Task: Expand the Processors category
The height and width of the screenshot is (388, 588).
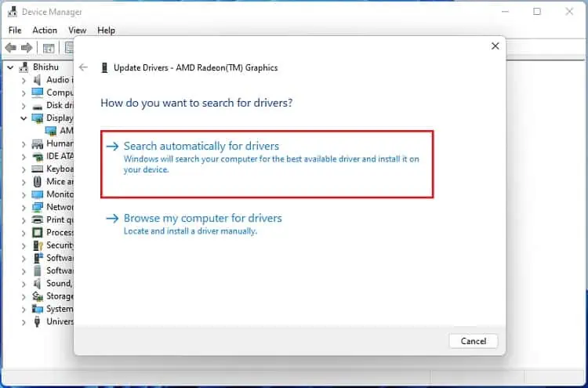Action: pos(24,233)
